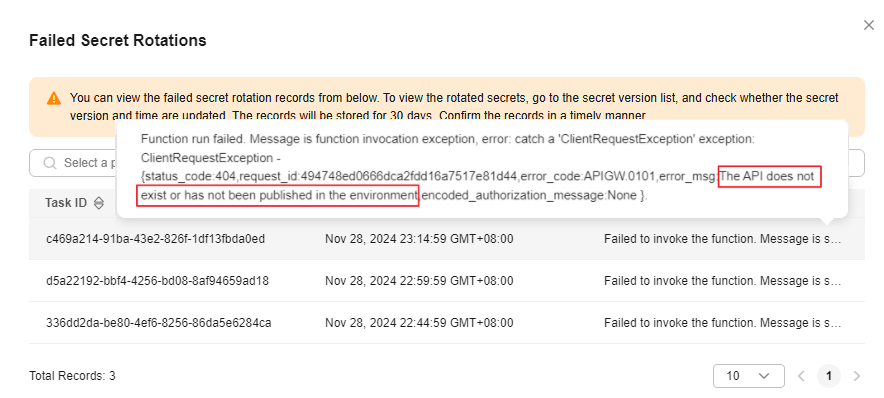This screenshot has height=398, width=884.
Task: Click first row's failed invoke message
Action: (x=723, y=239)
